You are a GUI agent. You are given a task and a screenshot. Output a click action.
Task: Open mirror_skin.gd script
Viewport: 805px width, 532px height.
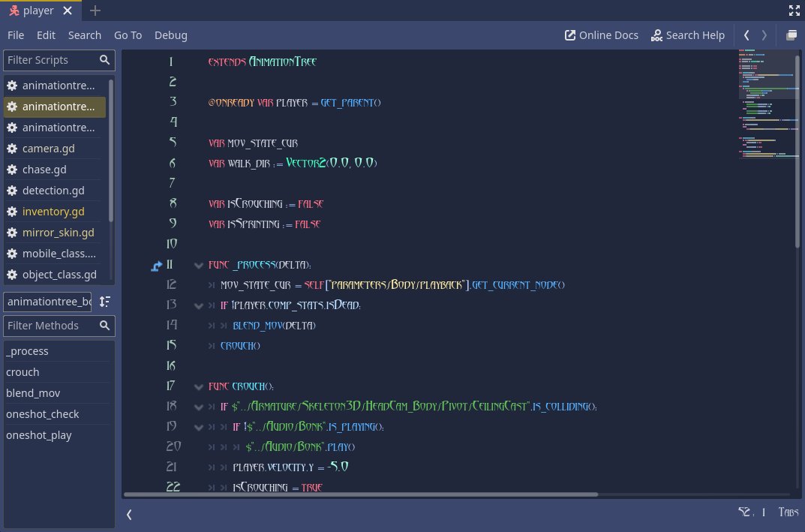pos(55,233)
